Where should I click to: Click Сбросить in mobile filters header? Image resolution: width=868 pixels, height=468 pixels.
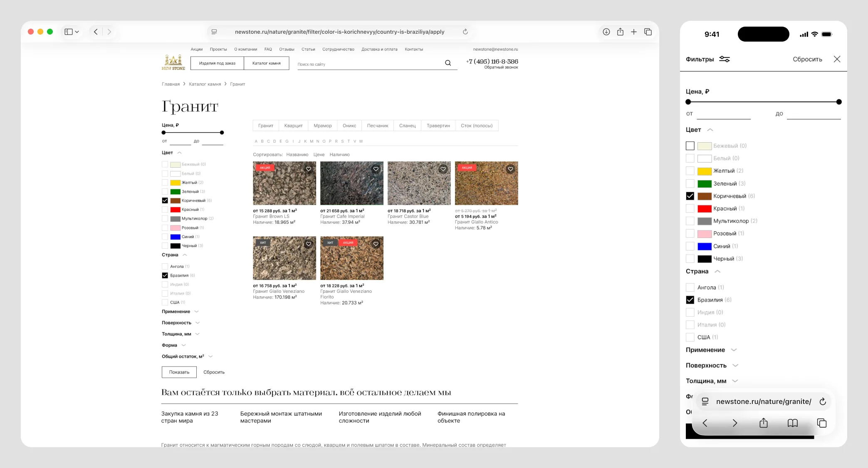pyautogui.click(x=807, y=59)
